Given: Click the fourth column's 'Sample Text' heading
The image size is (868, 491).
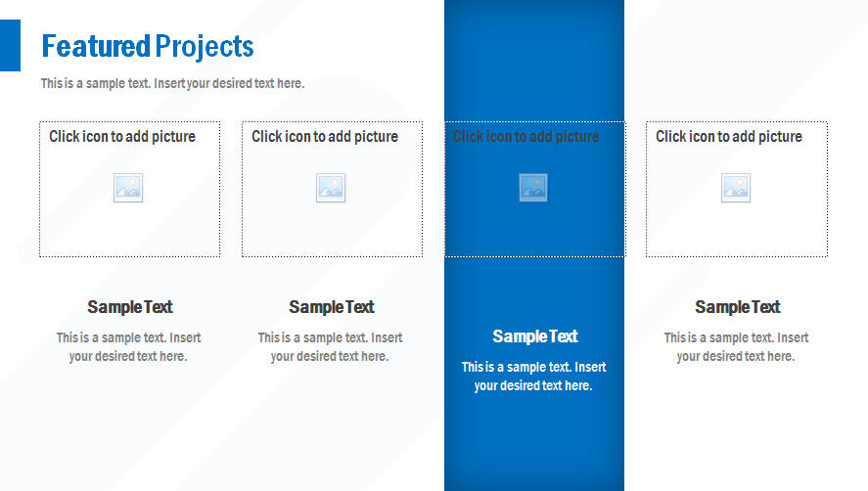Looking at the screenshot, I should (738, 307).
